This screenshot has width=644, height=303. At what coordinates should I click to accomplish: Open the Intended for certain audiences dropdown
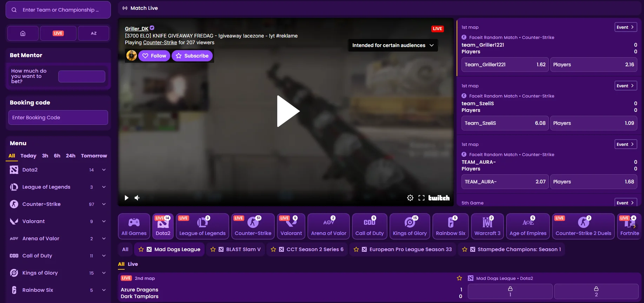[393, 45]
